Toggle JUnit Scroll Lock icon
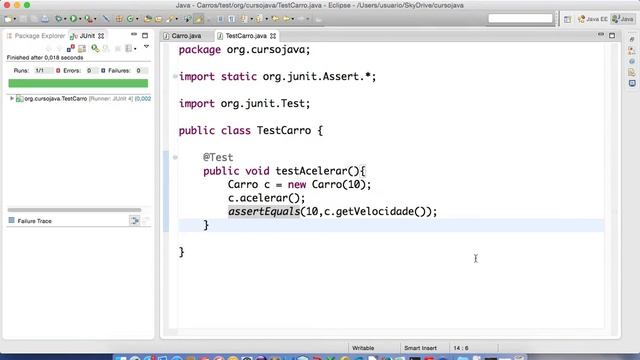 click(82, 49)
